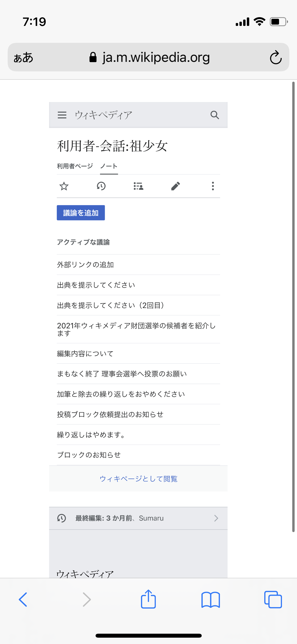This screenshot has width=297, height=644.
Task: Open Safari share sheet
Action: pyautogui.click(x=148, y=599)
